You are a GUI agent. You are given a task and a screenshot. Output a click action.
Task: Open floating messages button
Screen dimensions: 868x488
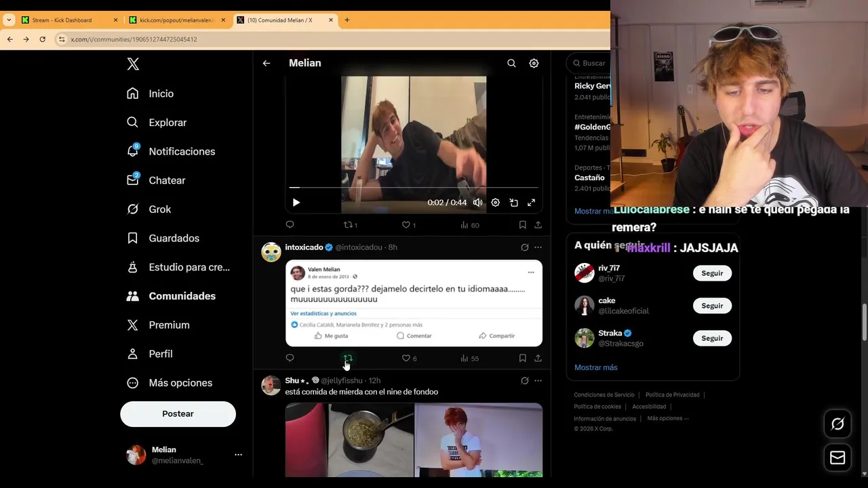(x=837, y=458)
